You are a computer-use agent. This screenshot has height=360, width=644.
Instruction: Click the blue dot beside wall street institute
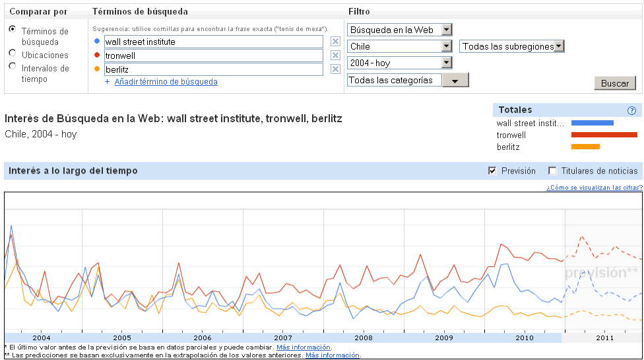point(97,41)
